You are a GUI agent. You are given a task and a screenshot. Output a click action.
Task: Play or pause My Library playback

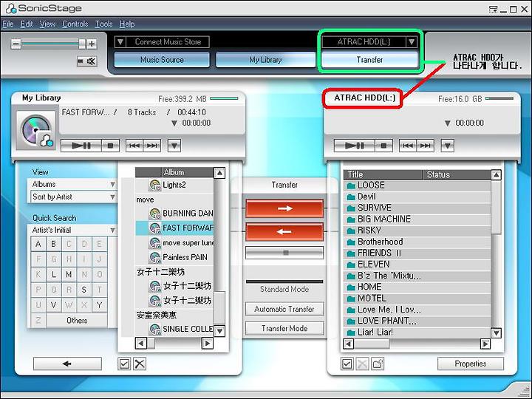tap(81, 146)
